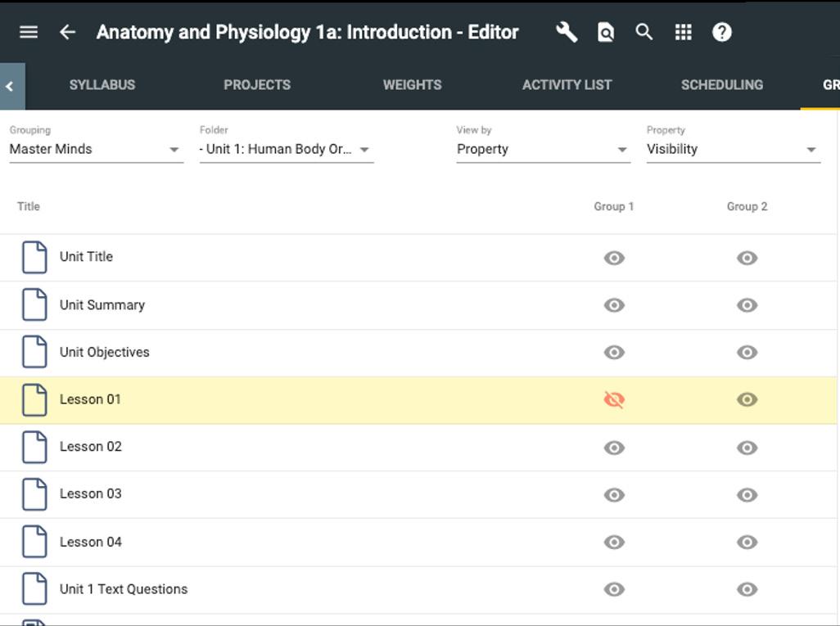
Task: Open the hamburger main menu
Action: [x=29, y=32]
